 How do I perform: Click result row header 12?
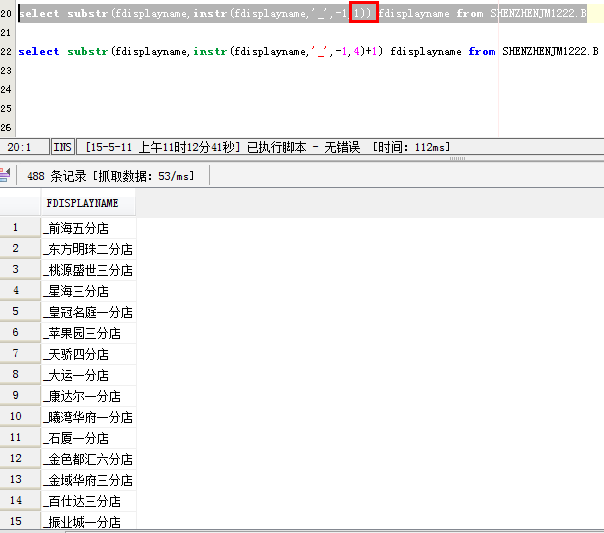[x=20, y=458]
